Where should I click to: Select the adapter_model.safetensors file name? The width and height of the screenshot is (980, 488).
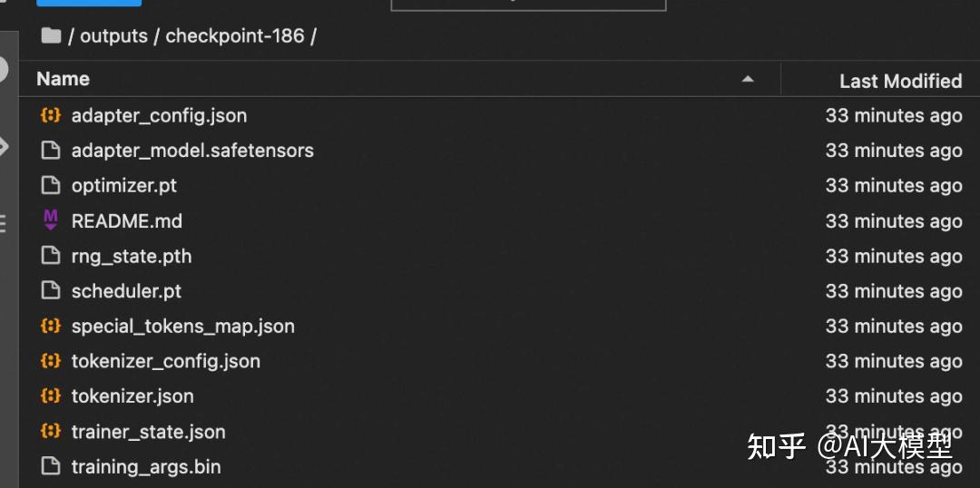click(x=192, y=151)
